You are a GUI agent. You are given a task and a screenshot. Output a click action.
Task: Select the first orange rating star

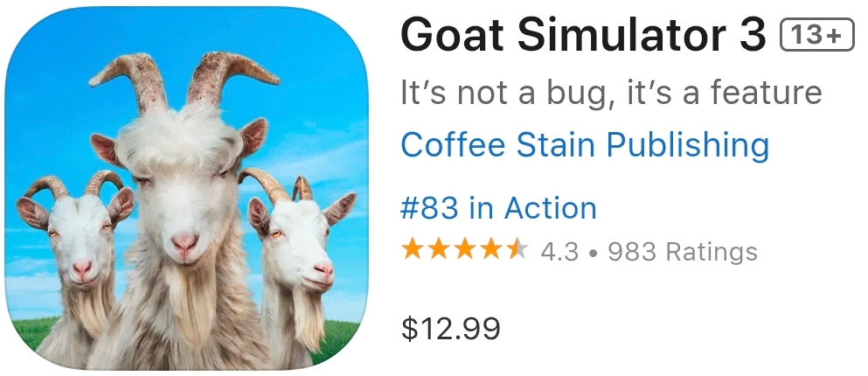(x=413, y=250)
